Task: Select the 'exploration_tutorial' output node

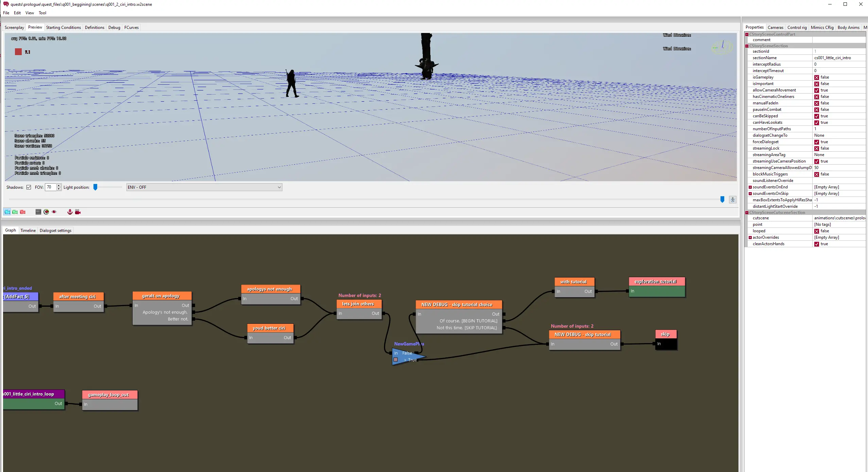Action: click(657, 287)
